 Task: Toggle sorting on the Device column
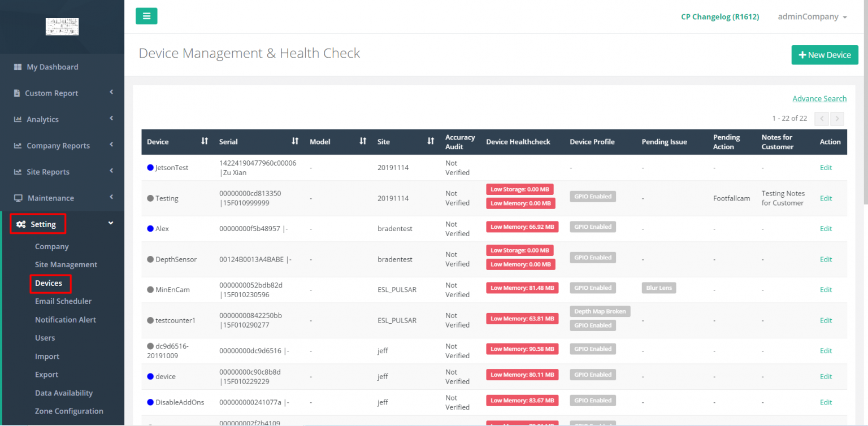point(205,141)
